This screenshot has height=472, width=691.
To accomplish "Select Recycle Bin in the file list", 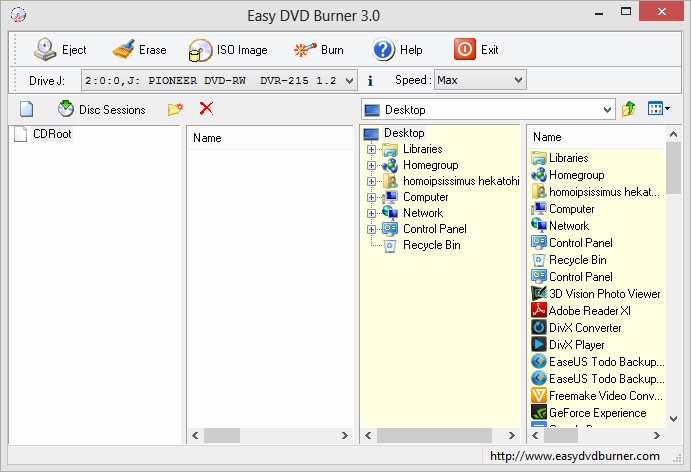I will pos(578,260).
